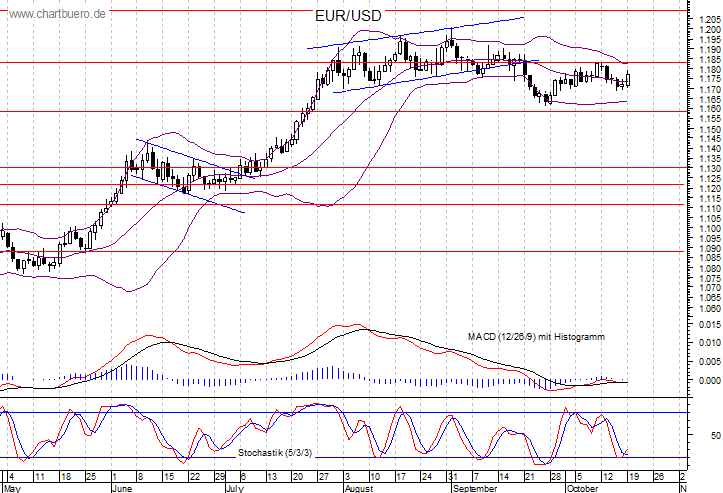Click the 1.150 price axis value
This screenshot has width=723, height=493.
710,129
